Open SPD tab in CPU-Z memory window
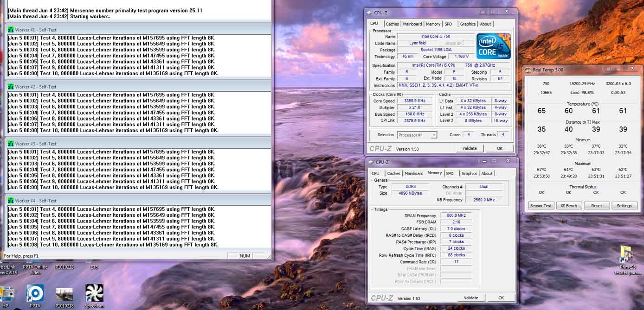Image resolution: width=644 pixels, height=310 pixels. (450, 173)
